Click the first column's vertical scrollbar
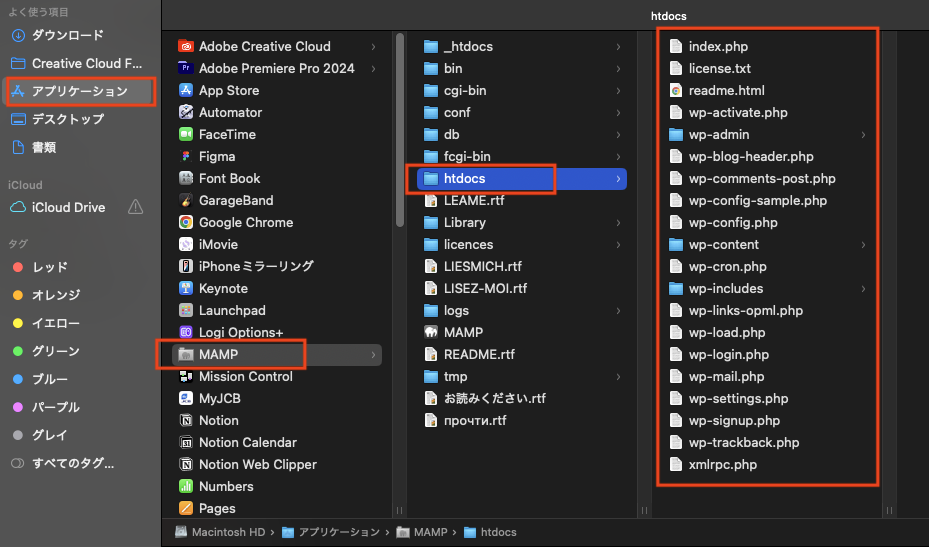Image resolution: width=929 pixels, height=547 pixels. [x=401, y=120]
